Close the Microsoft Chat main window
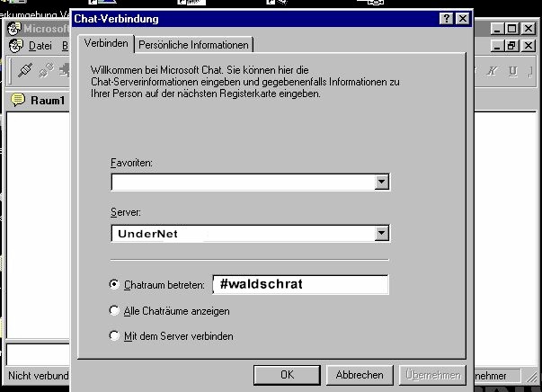This screenshot has height=392, width=542. click(x=529, y=29)
